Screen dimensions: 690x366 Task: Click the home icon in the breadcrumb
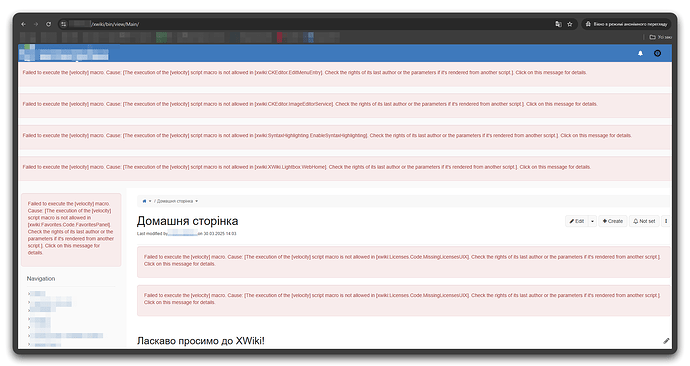coord(144,201)
